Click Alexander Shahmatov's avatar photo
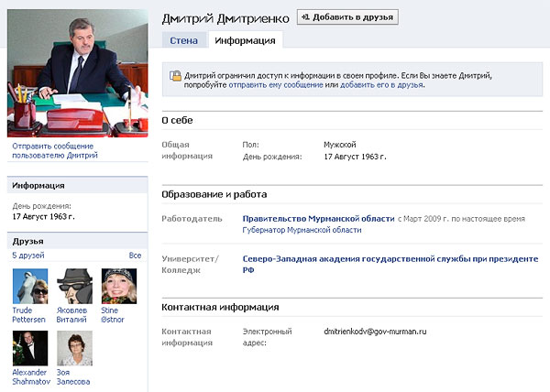Viewport: 550px width, 392px height. click(x=30, y=348)
